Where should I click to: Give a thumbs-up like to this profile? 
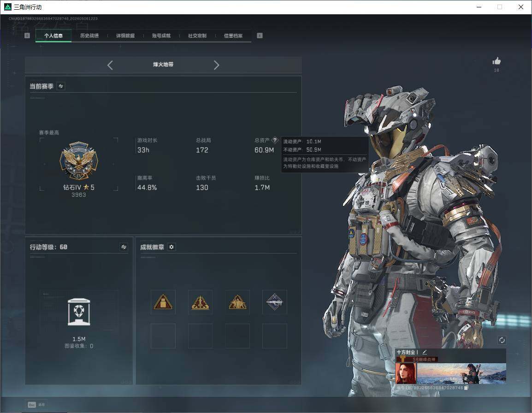point(497,61)
